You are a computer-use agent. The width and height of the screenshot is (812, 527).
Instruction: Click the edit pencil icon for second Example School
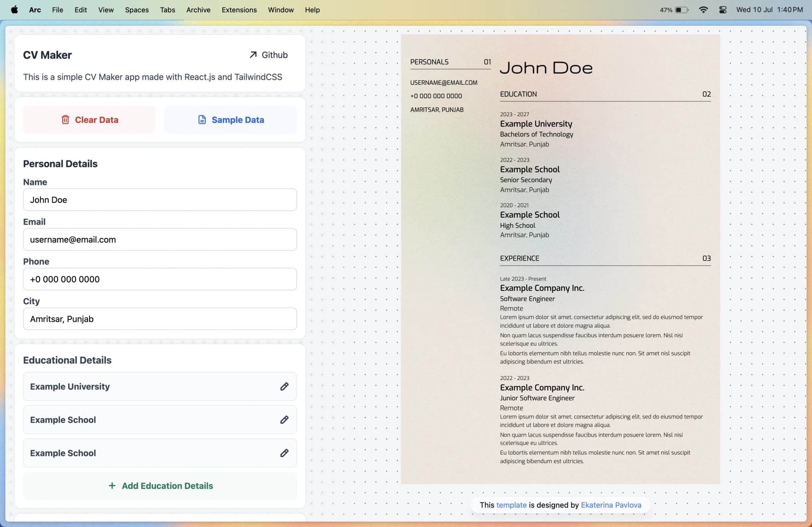(283, 453)
